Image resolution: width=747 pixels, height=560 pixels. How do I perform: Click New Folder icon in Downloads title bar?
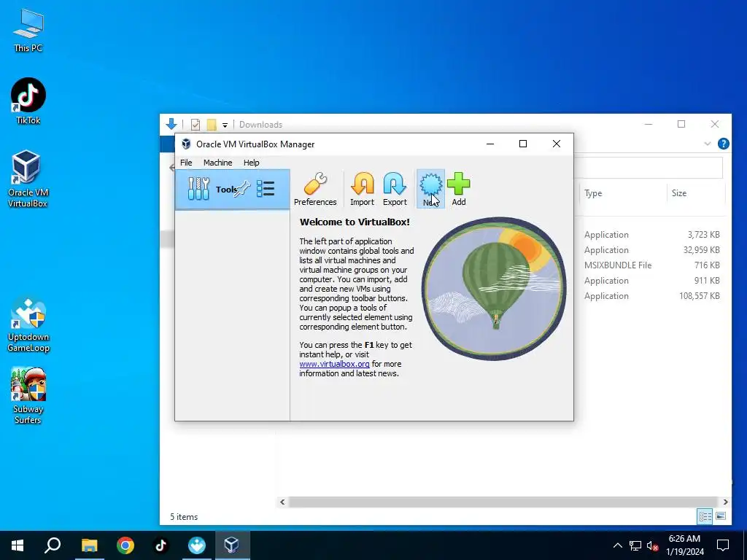(x=212, y=125)
